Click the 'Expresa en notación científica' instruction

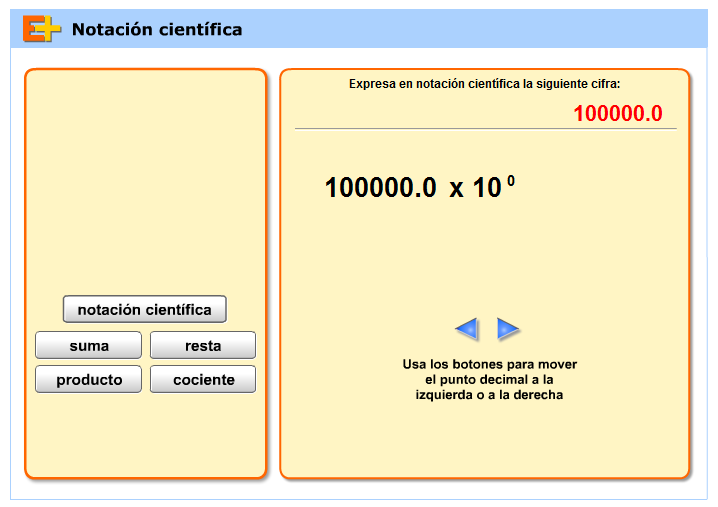[x=484, y=84]
